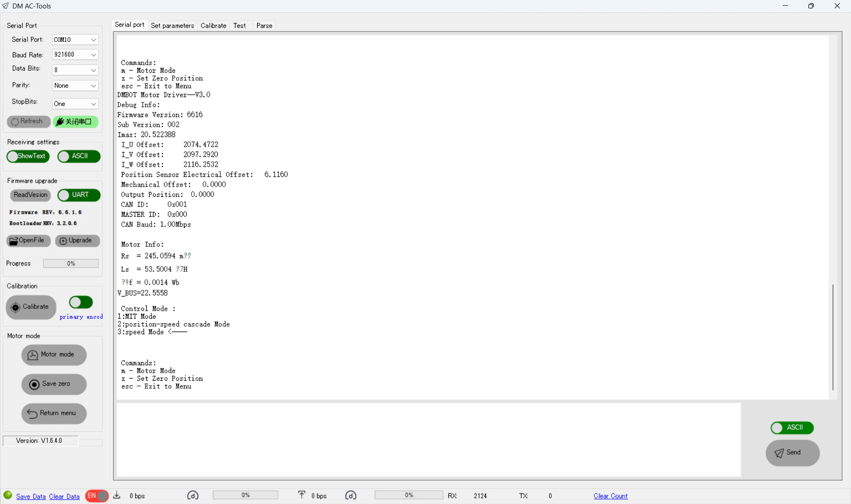
Task: Go to the Parse tab
Action: coord(264,26)
